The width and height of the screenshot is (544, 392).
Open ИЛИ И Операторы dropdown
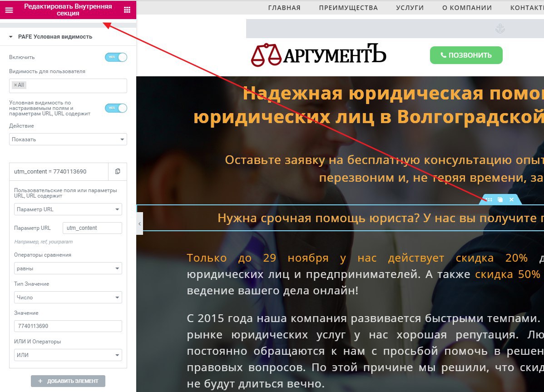(68, 355)
